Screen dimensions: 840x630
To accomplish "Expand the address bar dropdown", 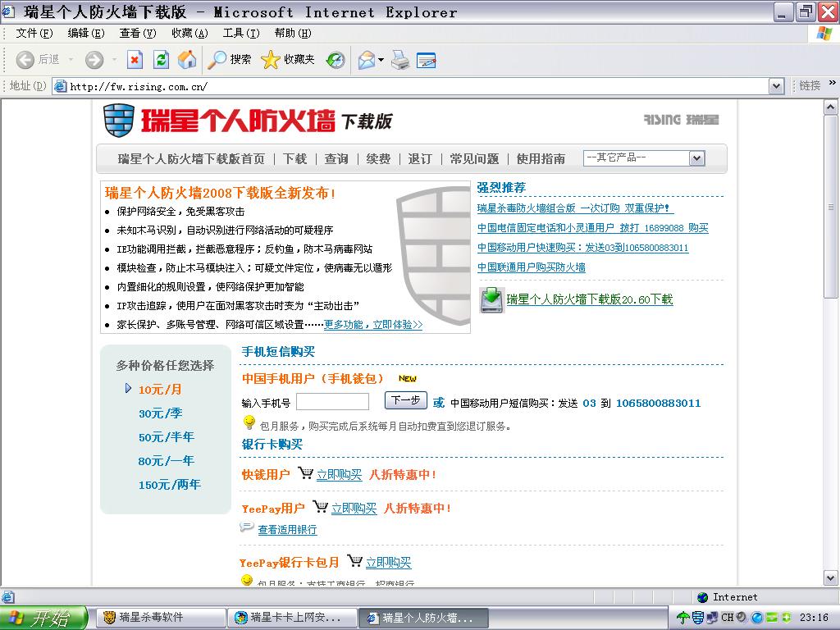I will 776,85.
